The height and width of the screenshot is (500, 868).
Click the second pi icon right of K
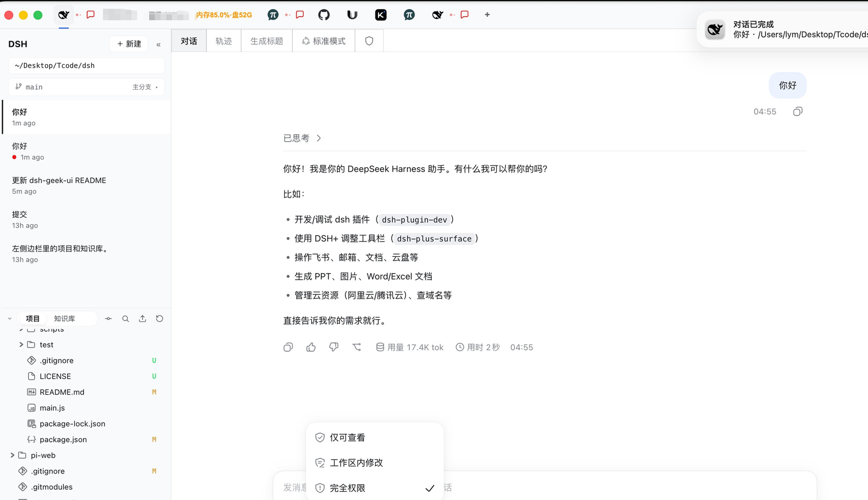tap(410, 15)
